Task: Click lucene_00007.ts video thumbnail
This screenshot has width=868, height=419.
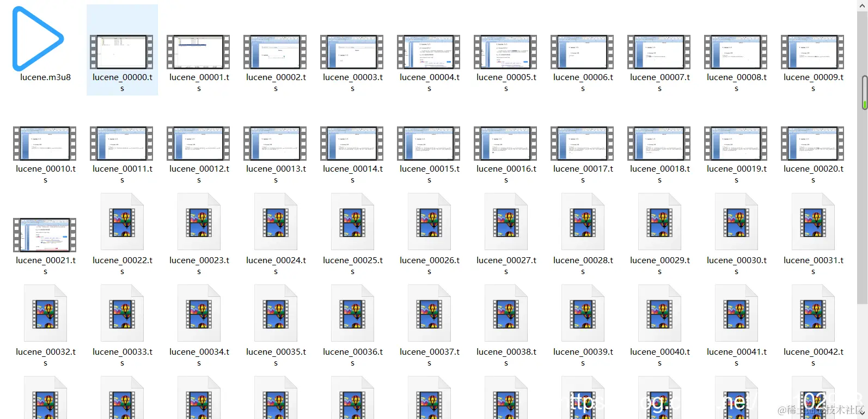Action: 659,52
